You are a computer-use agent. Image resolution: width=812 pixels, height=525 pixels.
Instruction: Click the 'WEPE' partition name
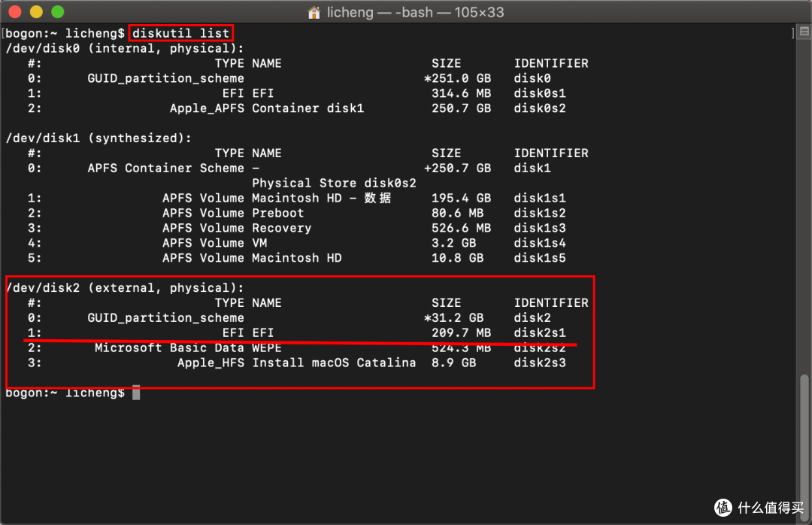[x=267, y=347]
